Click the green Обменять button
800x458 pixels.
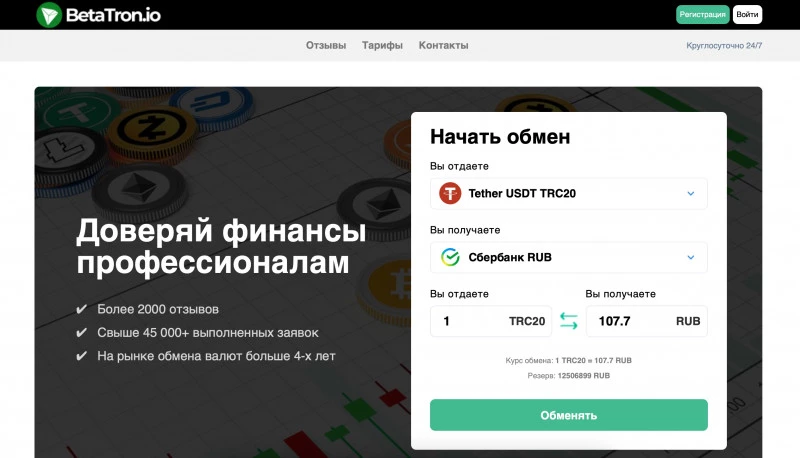pos(568,415)
